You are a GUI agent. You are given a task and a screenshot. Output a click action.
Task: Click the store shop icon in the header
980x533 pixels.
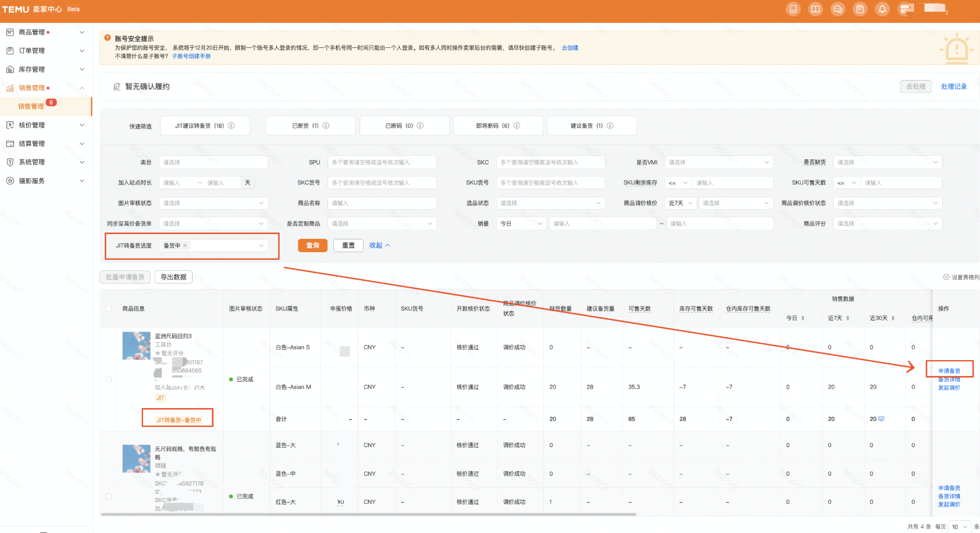(x=906, y=9)
